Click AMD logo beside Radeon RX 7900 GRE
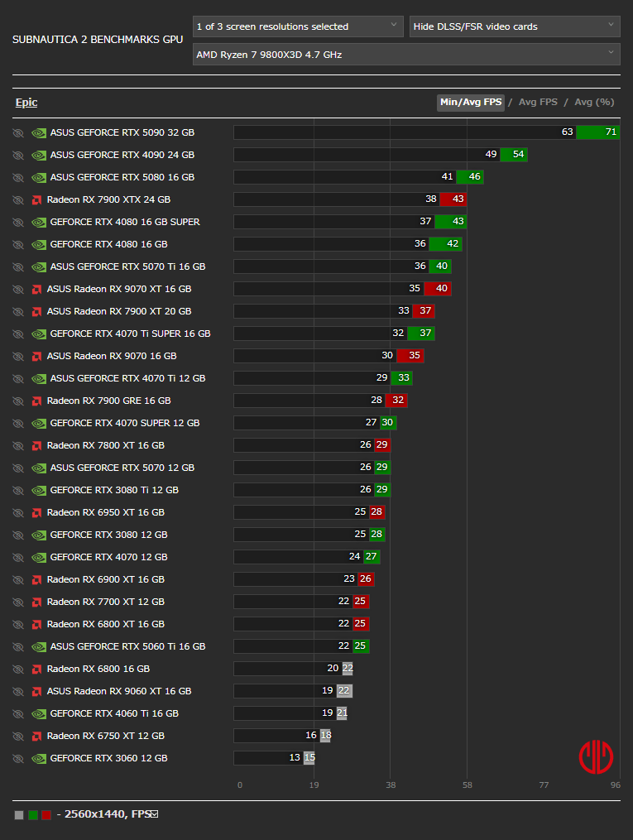 (x=36, y=401)
